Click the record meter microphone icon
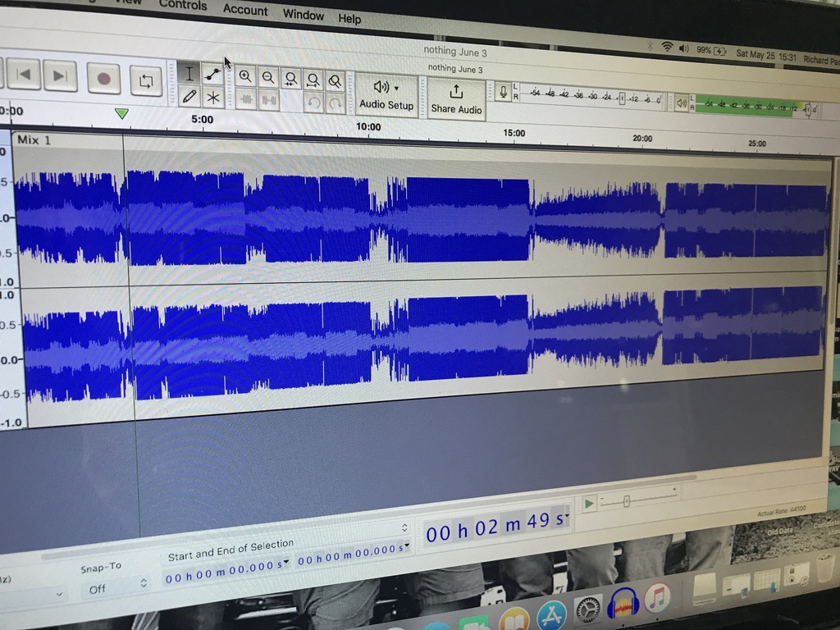 503,92
